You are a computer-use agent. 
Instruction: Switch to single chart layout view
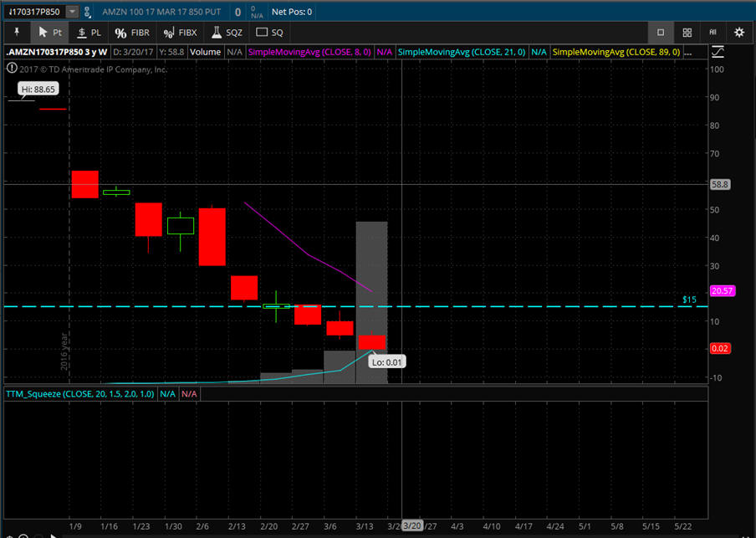tap(660, 32)
